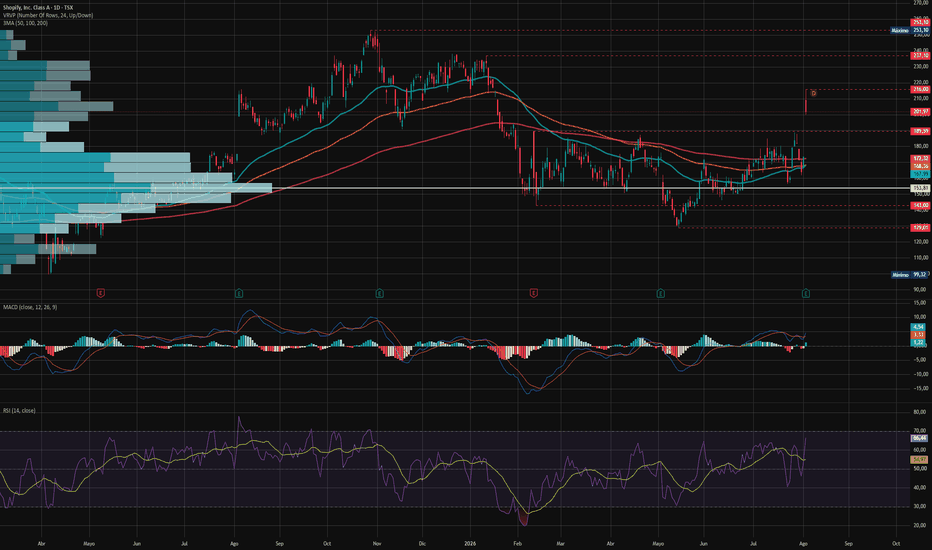
Task: Click the white 153,81 point-of-control label
Action: [x=920, y=188]
